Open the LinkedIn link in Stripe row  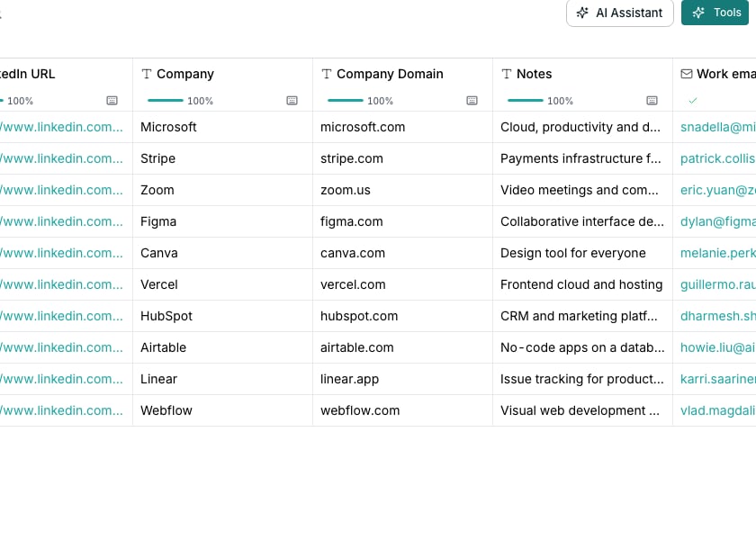[x=61, y=158]
